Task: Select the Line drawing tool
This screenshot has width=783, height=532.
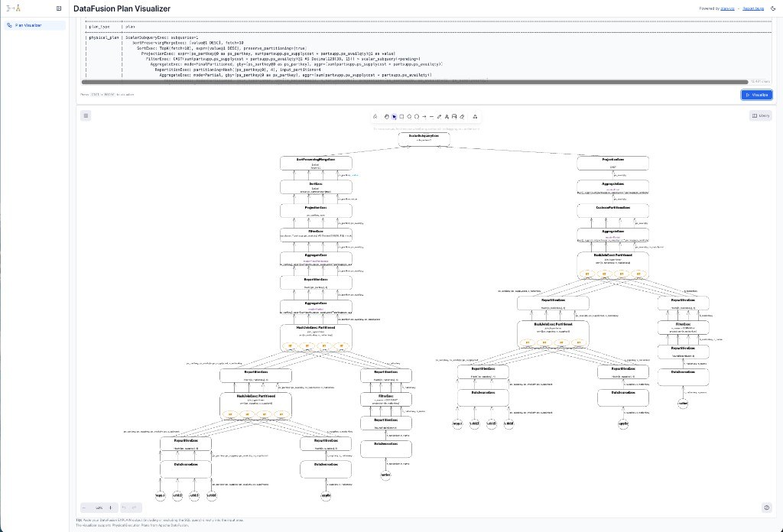Action: (431, 117)
